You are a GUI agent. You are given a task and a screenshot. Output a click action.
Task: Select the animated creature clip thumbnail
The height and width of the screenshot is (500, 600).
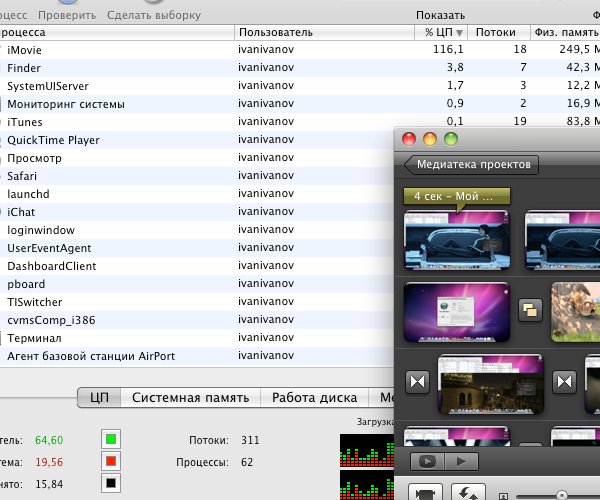[x=576, y=312]
